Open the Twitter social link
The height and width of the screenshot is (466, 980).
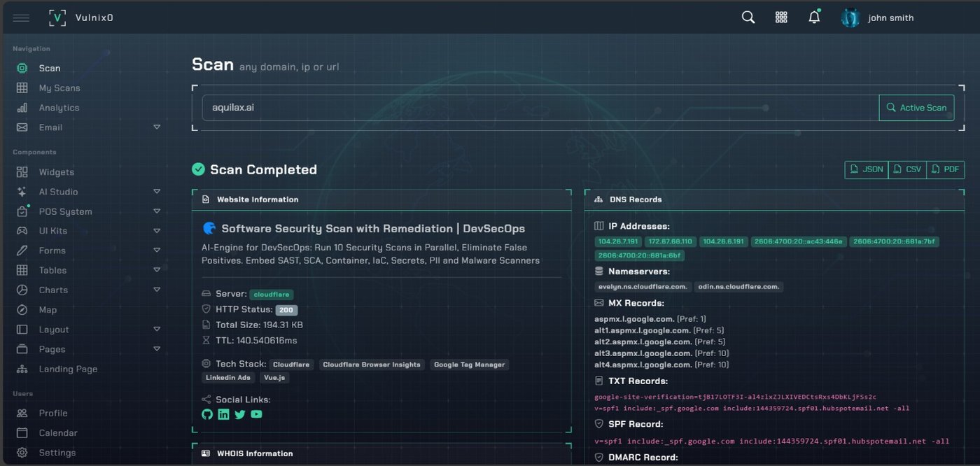pyautogui.click(x=240, y=414)
